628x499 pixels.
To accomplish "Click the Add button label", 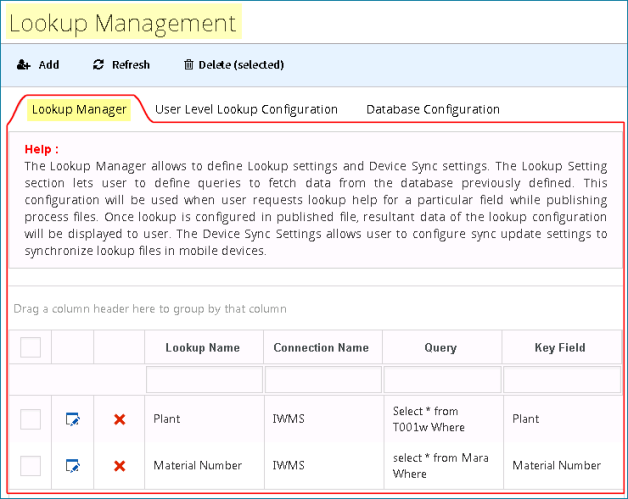I will pyautogui.click(x=49, y=64).
